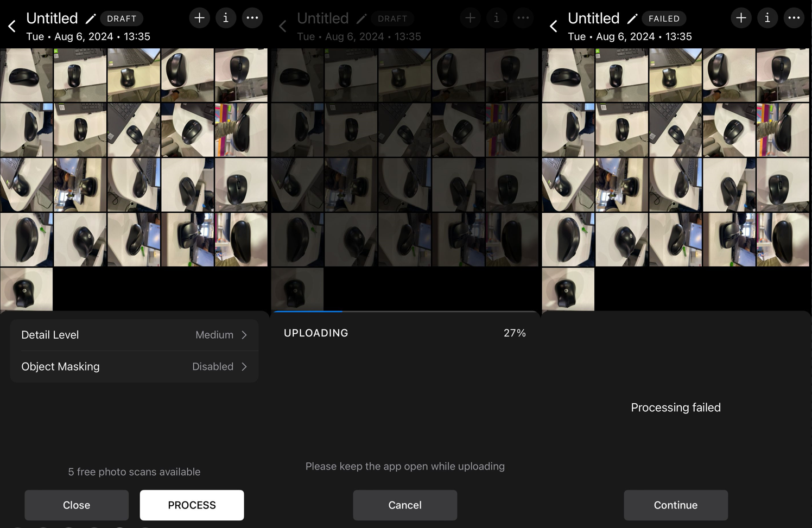Click the date line on the Draft screen
This screenshot has height=528, width=812.
[88, 37]
